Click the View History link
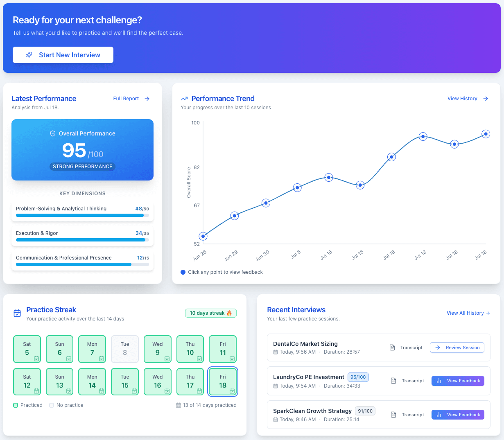 (x=463, y=98)
